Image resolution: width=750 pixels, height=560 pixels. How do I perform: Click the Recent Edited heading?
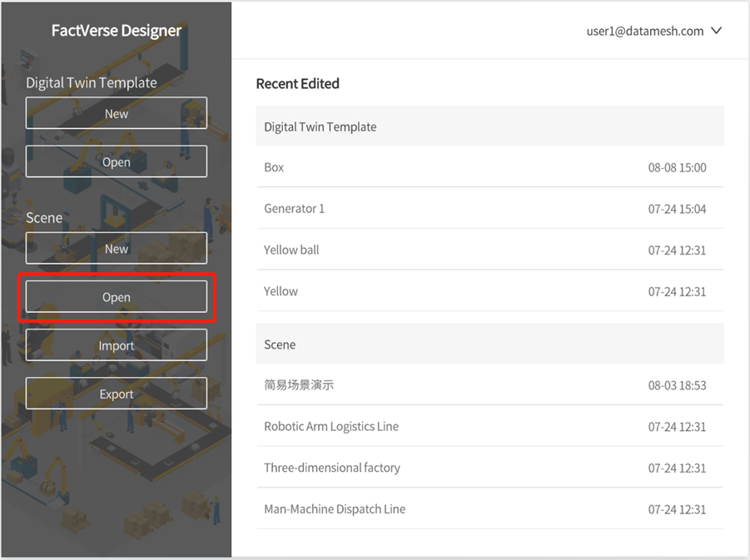tap(297, 84)
